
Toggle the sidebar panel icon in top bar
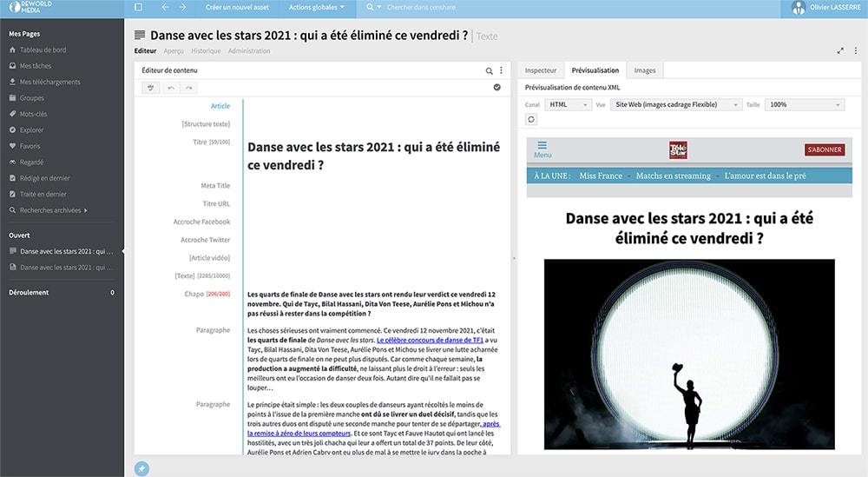pos(138,7)
